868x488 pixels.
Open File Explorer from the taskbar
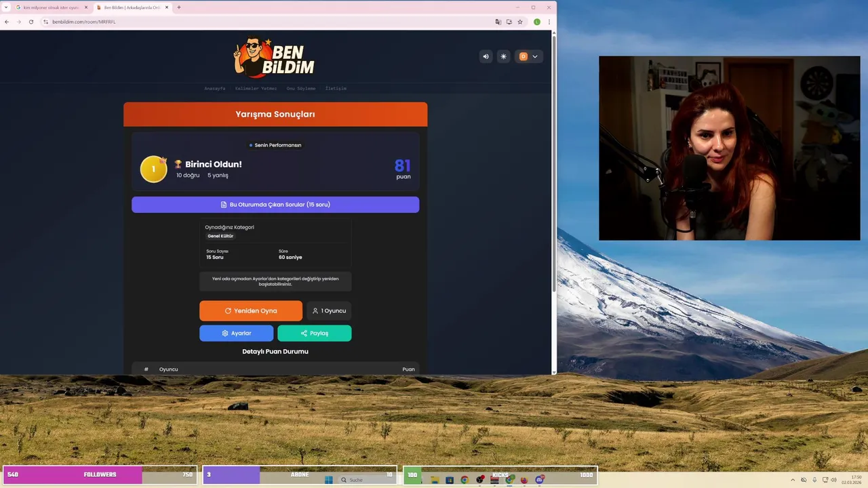[x=435, y=480]
